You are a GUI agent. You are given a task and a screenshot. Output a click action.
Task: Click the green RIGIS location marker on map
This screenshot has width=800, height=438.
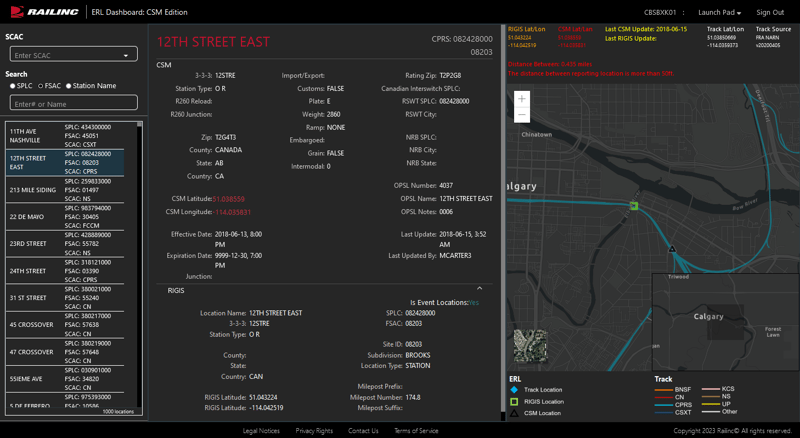(x=634, y=206)
